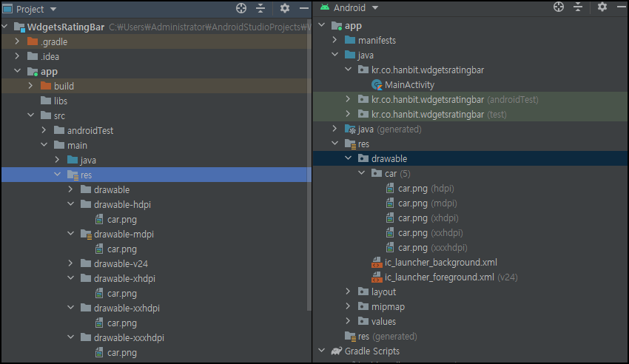Expand the androidTest package

349,99
